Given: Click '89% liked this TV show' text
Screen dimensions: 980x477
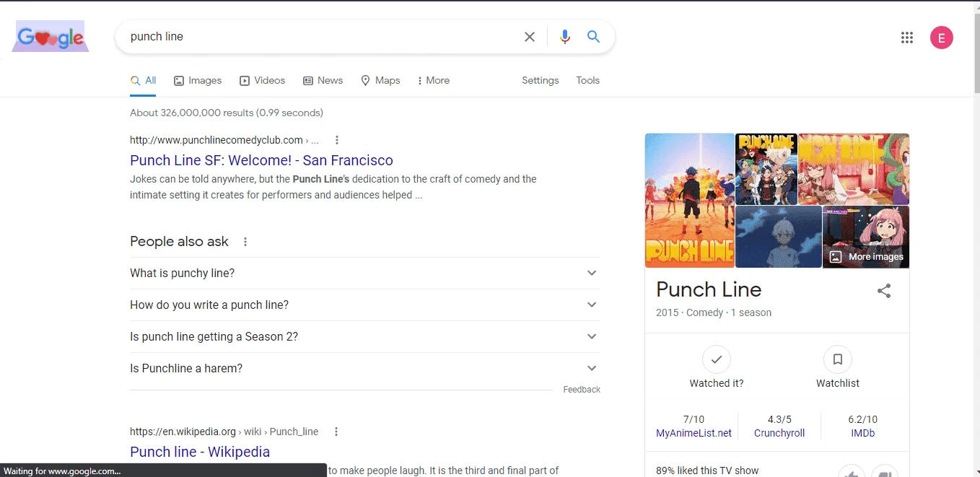Looking at the screenshot, I should (x=707, y=471).
